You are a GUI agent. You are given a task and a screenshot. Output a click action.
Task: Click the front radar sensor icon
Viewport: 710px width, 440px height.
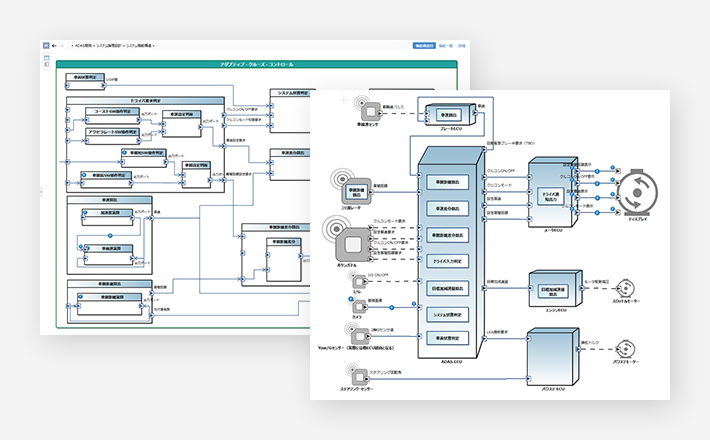(356, 190)
